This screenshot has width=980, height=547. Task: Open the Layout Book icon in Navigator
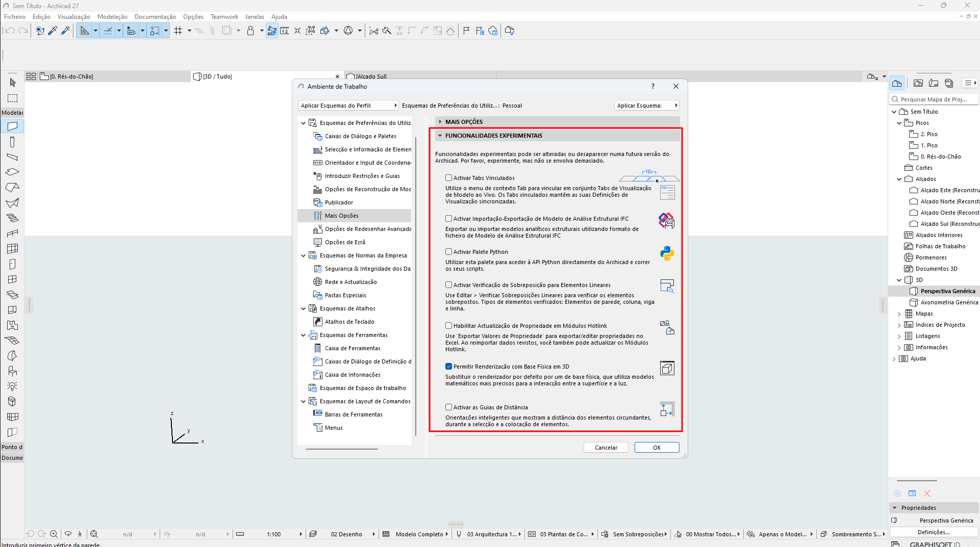934,83
